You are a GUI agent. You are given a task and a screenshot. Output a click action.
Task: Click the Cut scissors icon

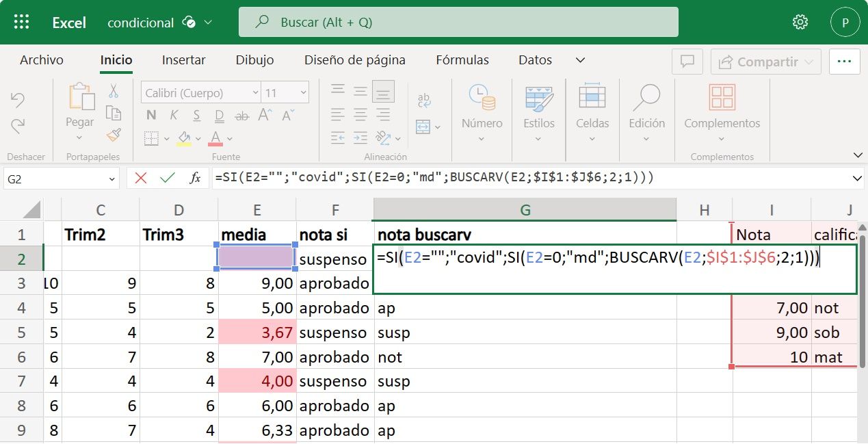[x=114, y=90]
